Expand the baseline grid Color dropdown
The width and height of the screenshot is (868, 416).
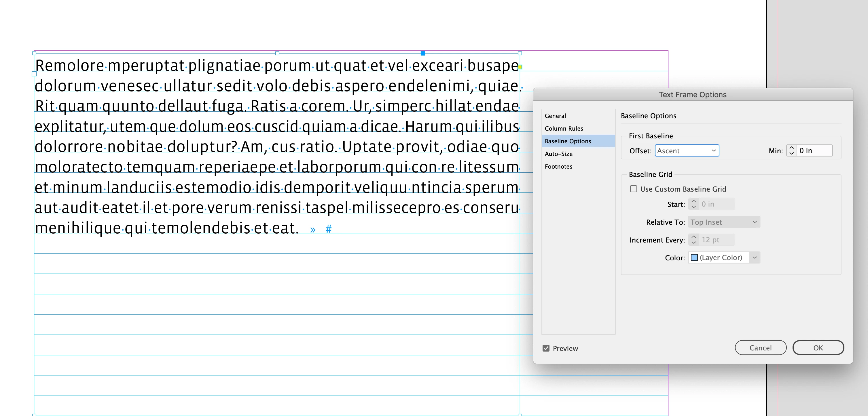pyautogui.click(x=755, y=257)
